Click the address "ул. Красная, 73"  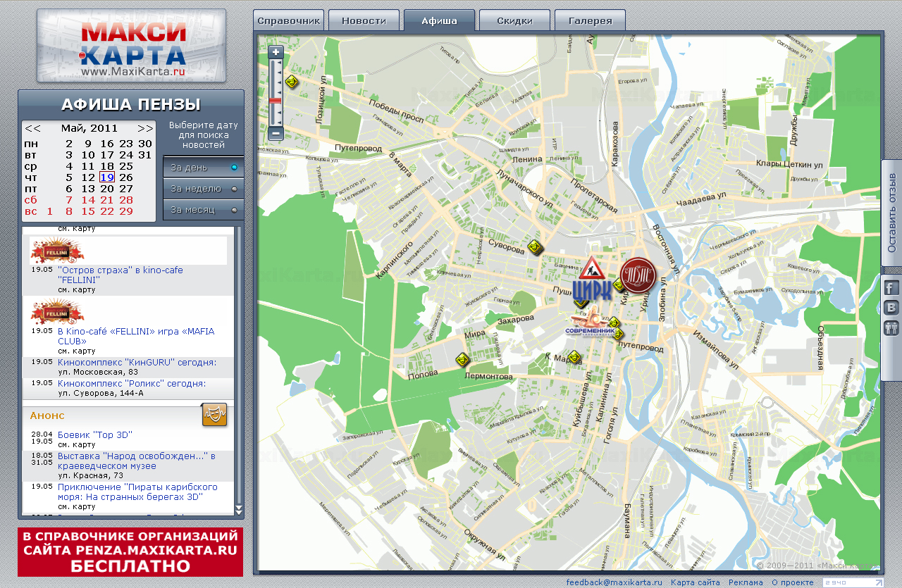89,475
